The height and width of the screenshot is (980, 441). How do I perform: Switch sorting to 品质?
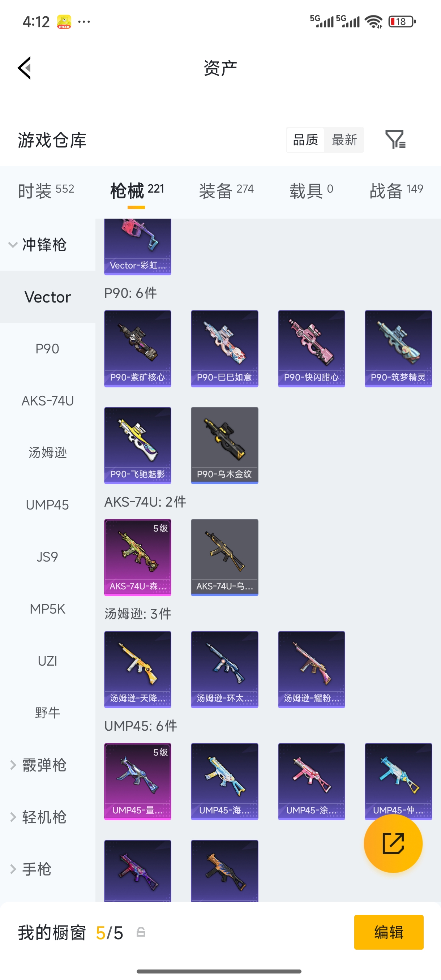305,139
